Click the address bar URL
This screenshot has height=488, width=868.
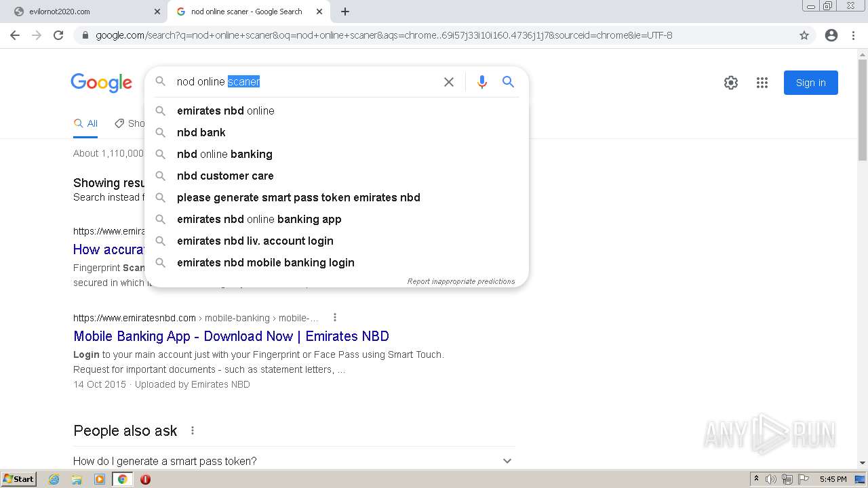point(384,35)
